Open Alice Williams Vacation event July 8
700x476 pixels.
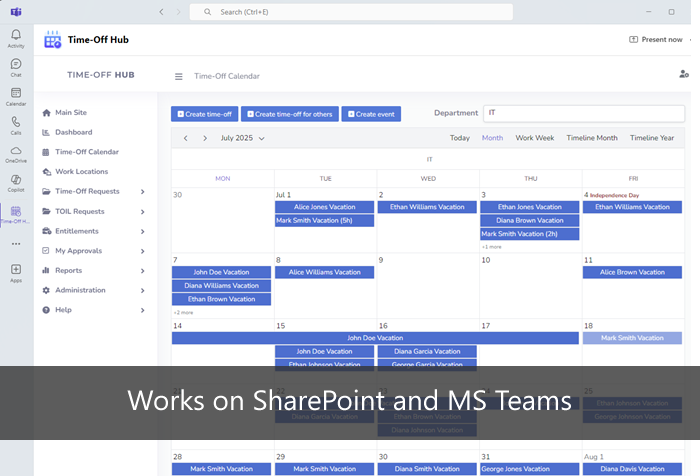click(325, 272)
